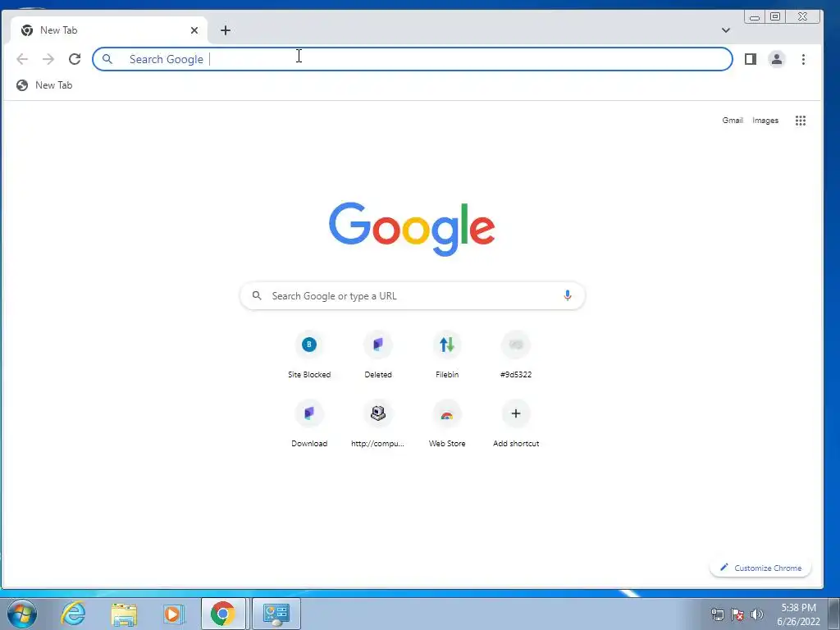The image size is (840, 630).
Task: Click the Show desktop strip
Action: tap(833, 614)
